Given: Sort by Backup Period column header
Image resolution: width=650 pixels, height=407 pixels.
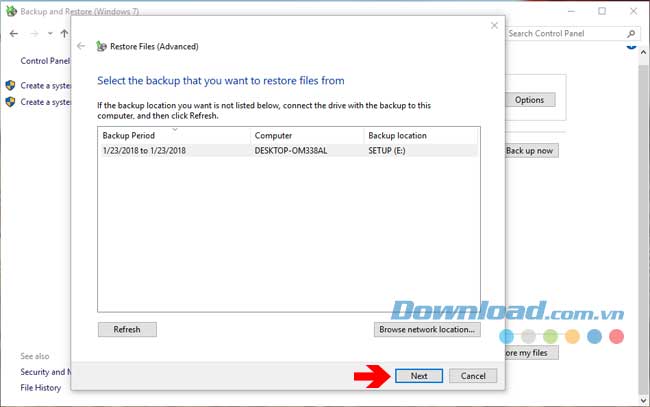Looking at the screenshot, I should (174, 136).
